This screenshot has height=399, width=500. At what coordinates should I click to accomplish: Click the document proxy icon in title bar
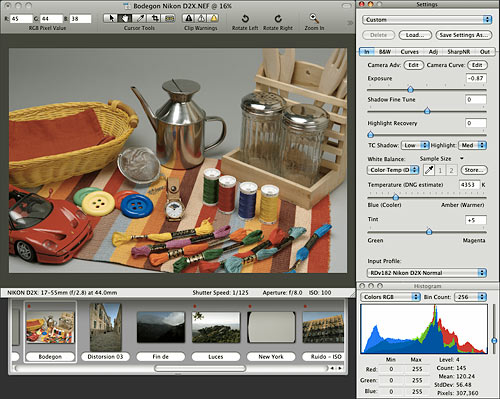coord(127,6)
